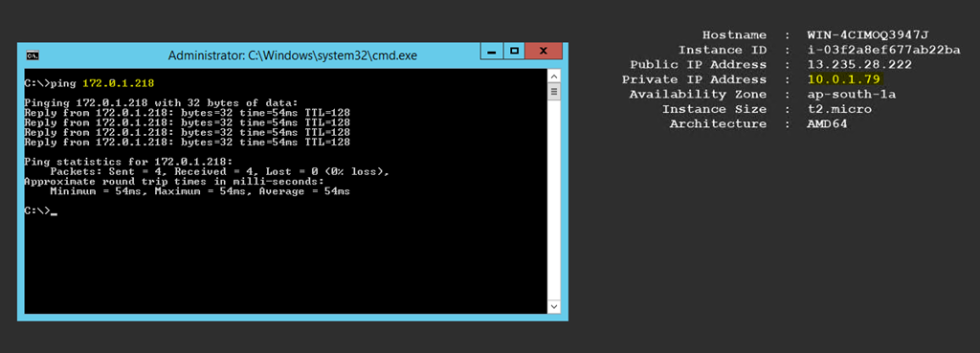Image resolution: width=980 pixels, height=353 pixels.
Task: Click the 'Private IP Address' label
Action: 695,79
